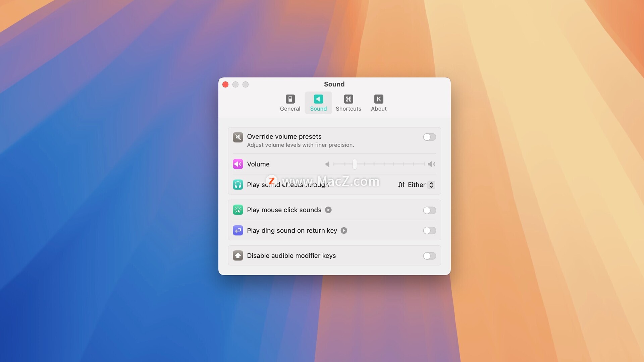
Task: Click the green mouse click sounds icon
Action: [x=238, y=210]
